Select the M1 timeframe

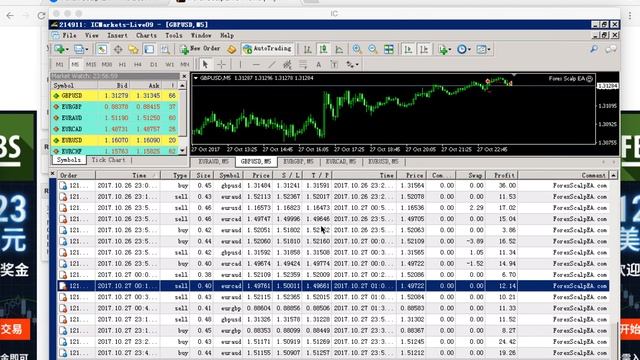pyautogui.click(x=60, y=64)
